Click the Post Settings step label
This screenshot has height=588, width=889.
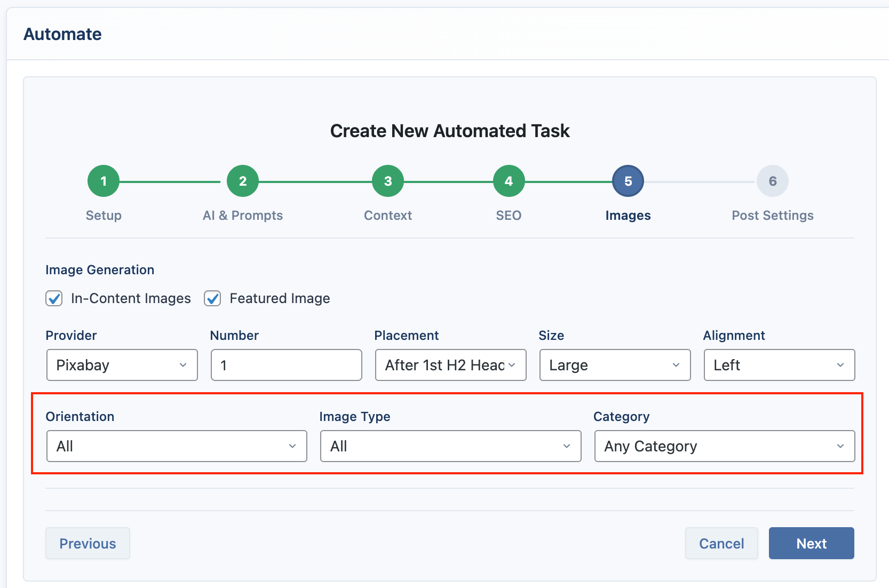773,216
